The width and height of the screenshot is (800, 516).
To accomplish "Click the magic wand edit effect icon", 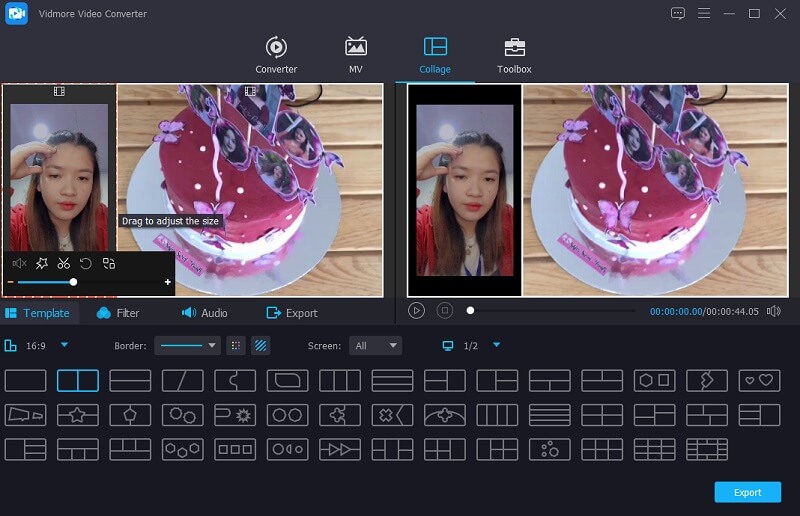I will click(41, 264).
